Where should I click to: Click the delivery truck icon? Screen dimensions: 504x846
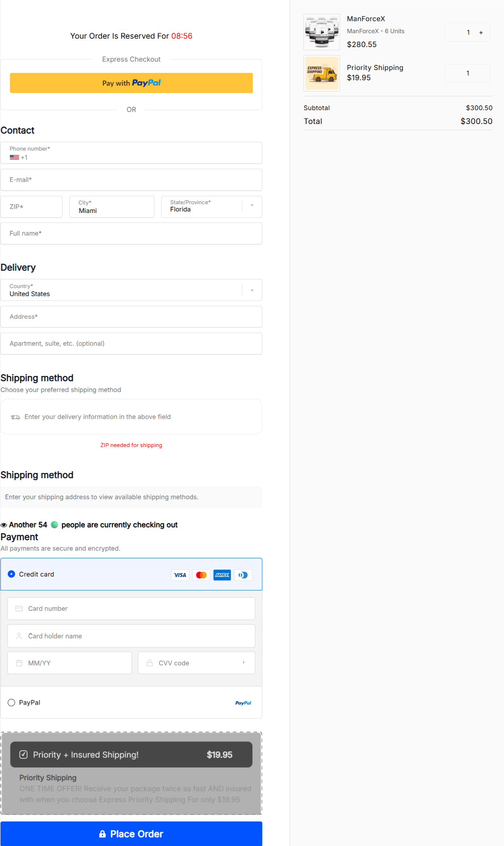pyautogui.click(x=15, y=417)
